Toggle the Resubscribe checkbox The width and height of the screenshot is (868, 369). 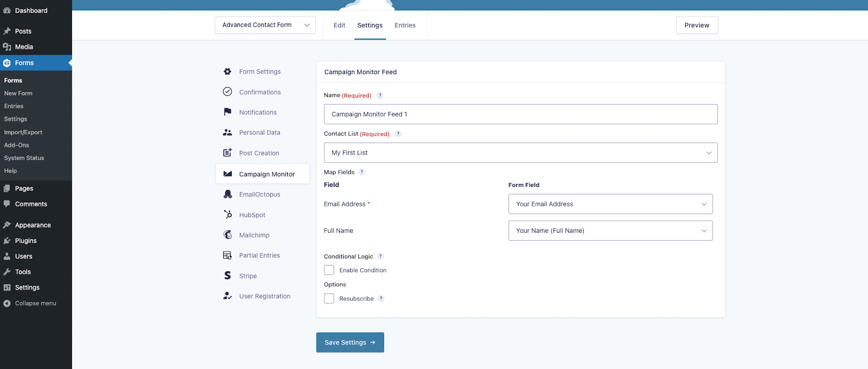[x=329, y=298]
